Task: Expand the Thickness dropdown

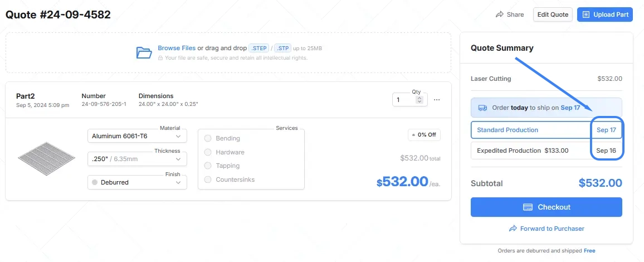Action: tap(137, 159)
